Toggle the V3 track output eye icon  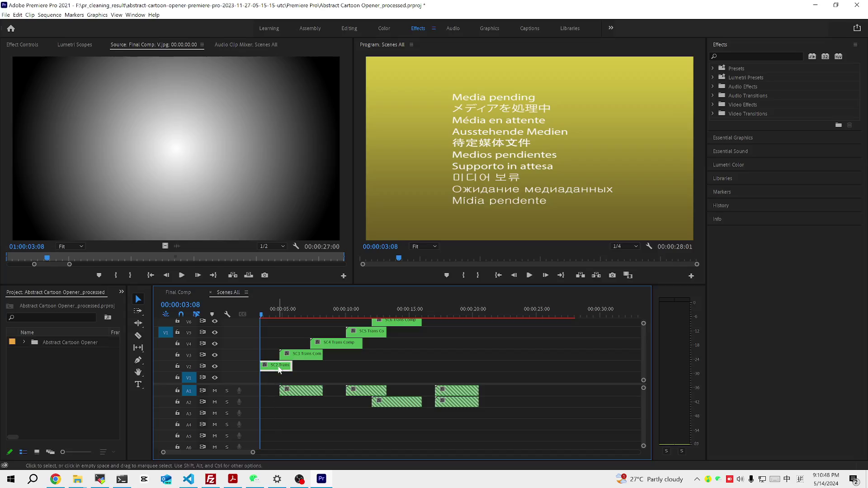coord(215,355)
